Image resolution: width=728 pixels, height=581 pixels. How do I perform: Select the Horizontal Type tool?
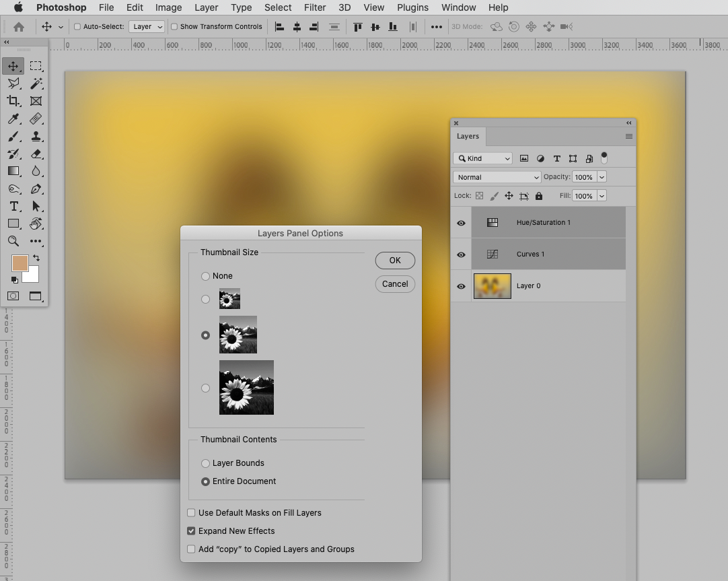(14, 207)
